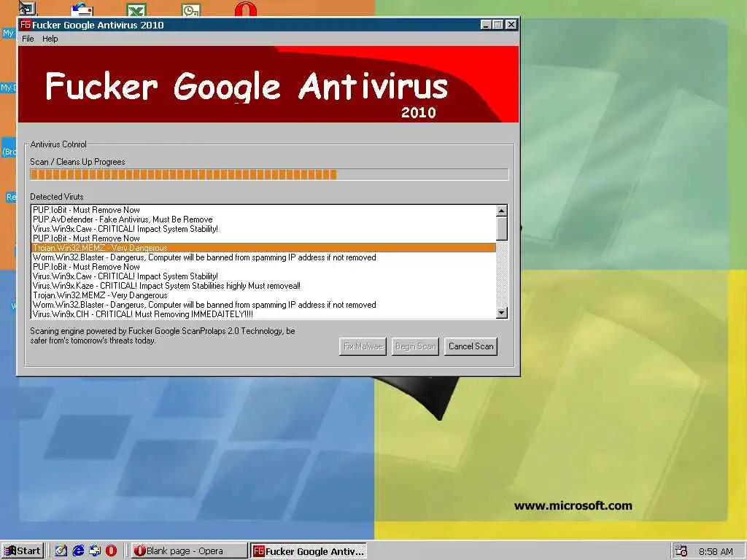This screenshot has width=747, height=560.
Task: Click the Begin Scan button
Action: [415, 346]
